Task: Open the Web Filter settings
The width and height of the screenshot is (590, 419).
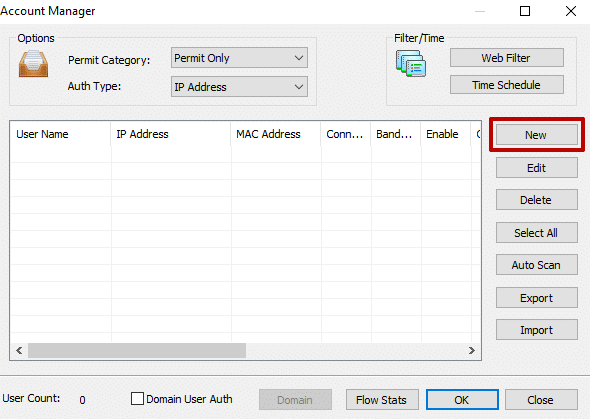Action: pos(507,58)
